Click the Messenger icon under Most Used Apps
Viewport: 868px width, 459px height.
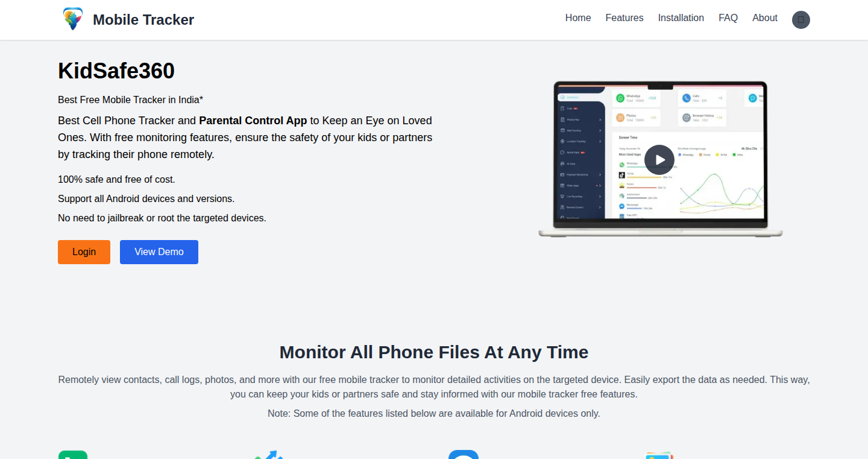click(x=621, y=206)
